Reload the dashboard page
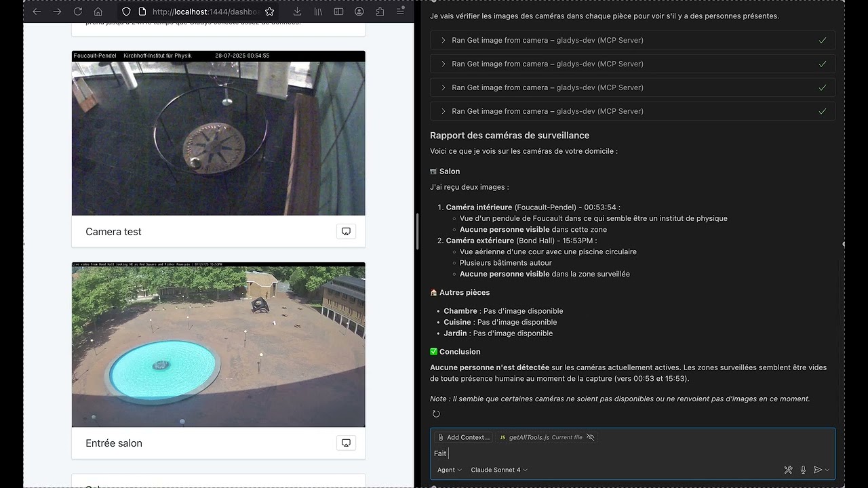 [x=77, y=12]
